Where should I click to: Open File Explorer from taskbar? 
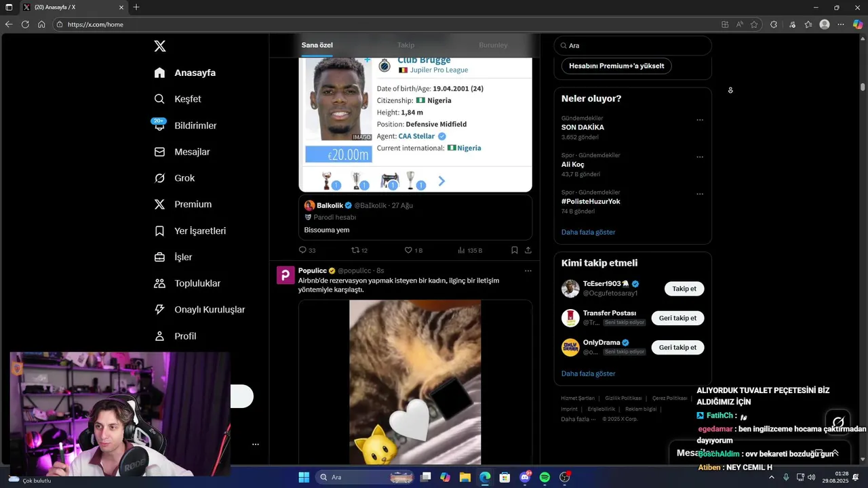pos(465,477)
